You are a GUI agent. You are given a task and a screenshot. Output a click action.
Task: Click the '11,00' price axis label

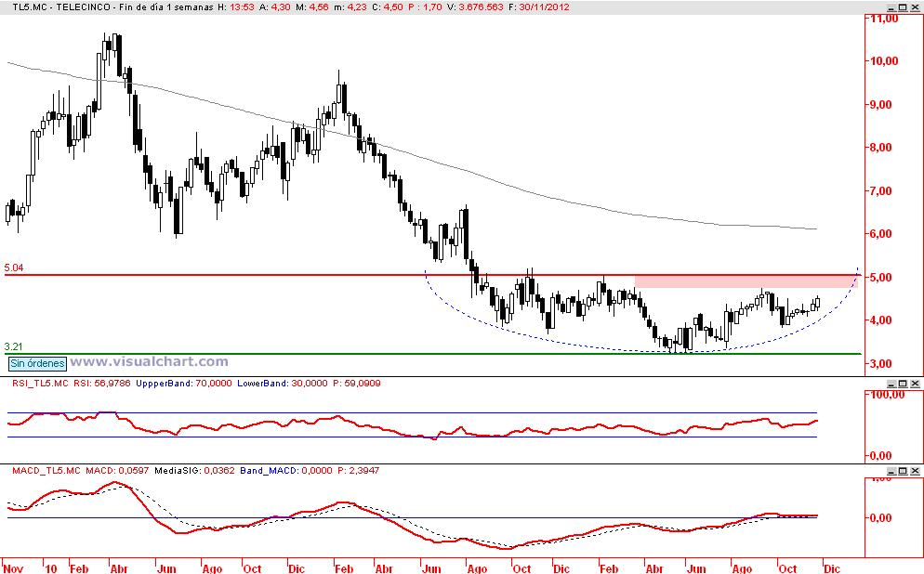tap(884, 19)
